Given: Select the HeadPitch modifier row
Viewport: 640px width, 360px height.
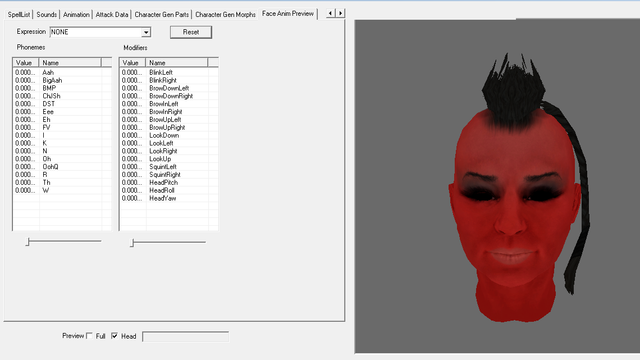Looking at the screenshot, I should (169, 182).
